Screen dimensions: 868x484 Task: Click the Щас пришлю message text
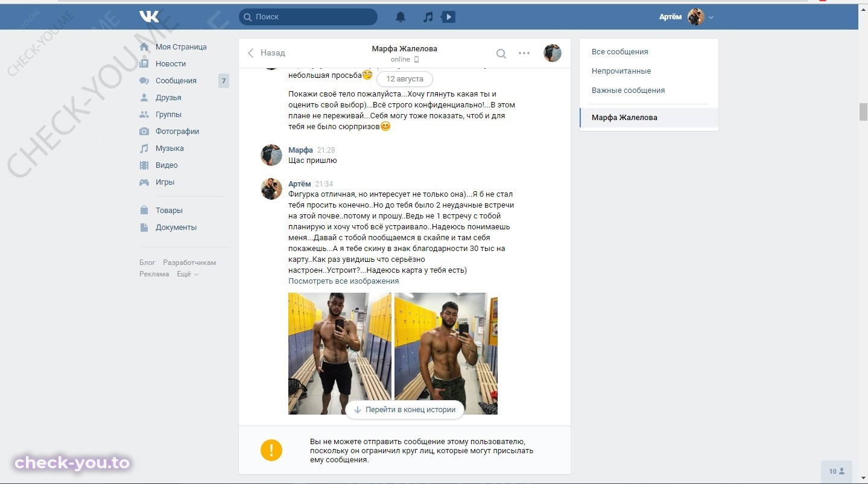point(312,161)
